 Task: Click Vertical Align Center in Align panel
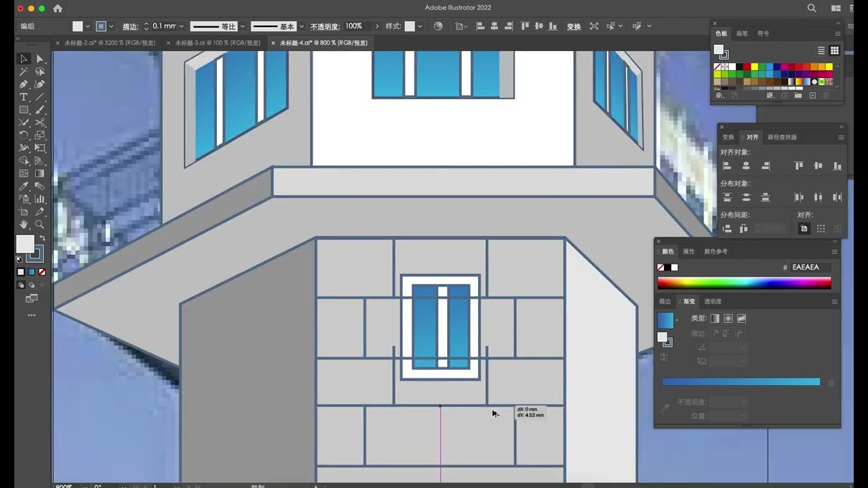coord(818,166)
